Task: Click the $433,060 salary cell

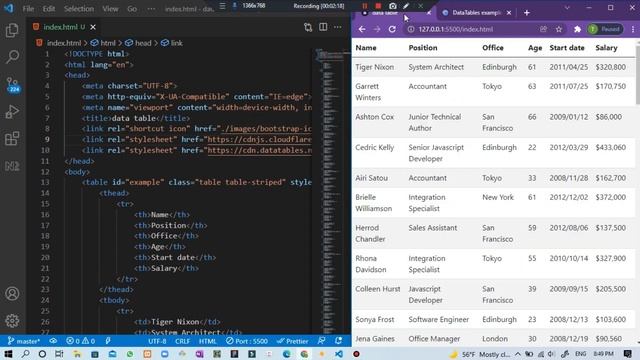Action: 610,147
